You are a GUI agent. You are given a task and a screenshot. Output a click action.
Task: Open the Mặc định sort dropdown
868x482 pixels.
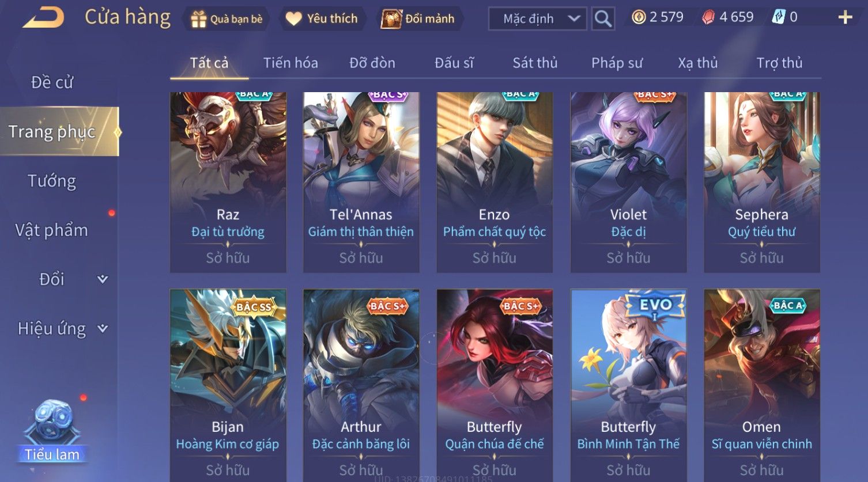[x=537, y=18]
